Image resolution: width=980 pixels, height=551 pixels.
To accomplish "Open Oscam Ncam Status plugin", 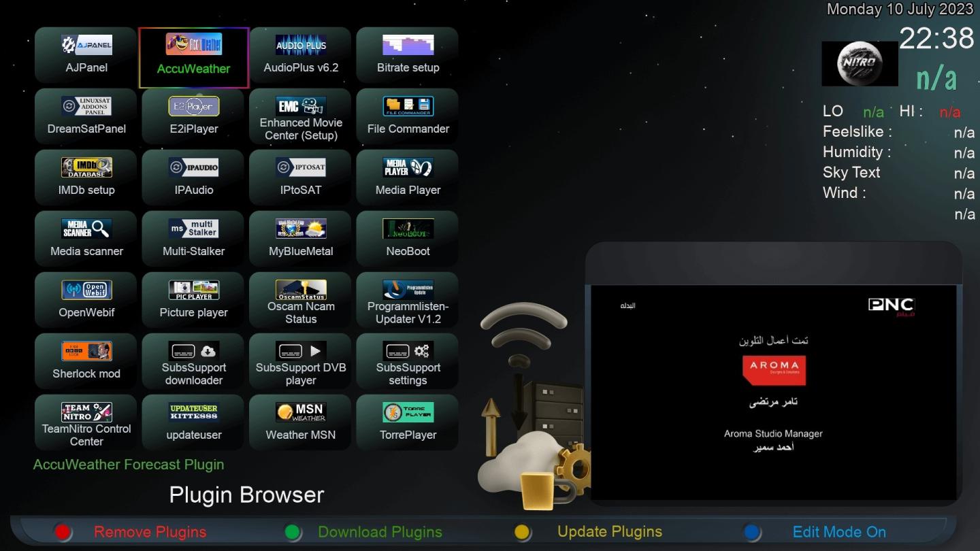I will click(301, 300).
